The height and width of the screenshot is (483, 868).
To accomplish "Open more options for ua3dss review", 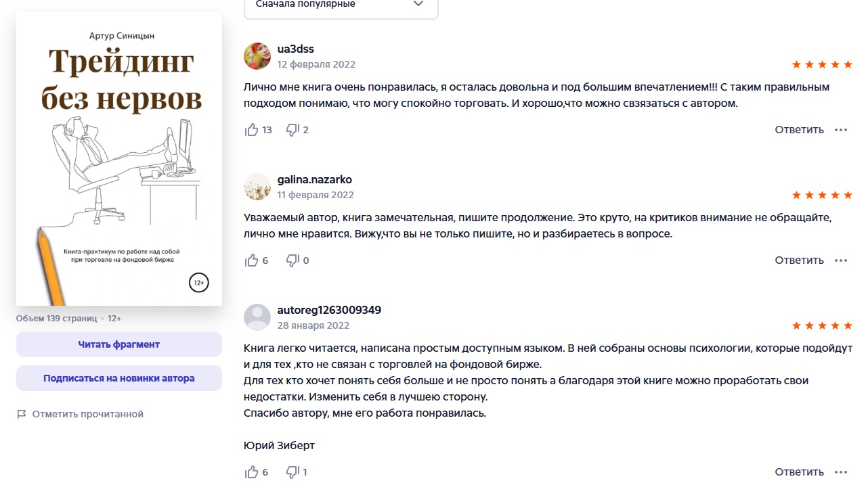I will (x=841, y=130).
